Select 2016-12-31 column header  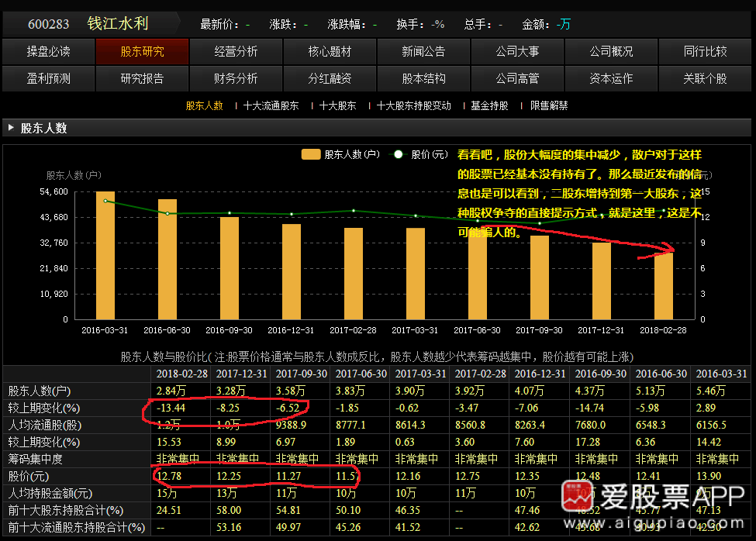click(x=540, y=374)
